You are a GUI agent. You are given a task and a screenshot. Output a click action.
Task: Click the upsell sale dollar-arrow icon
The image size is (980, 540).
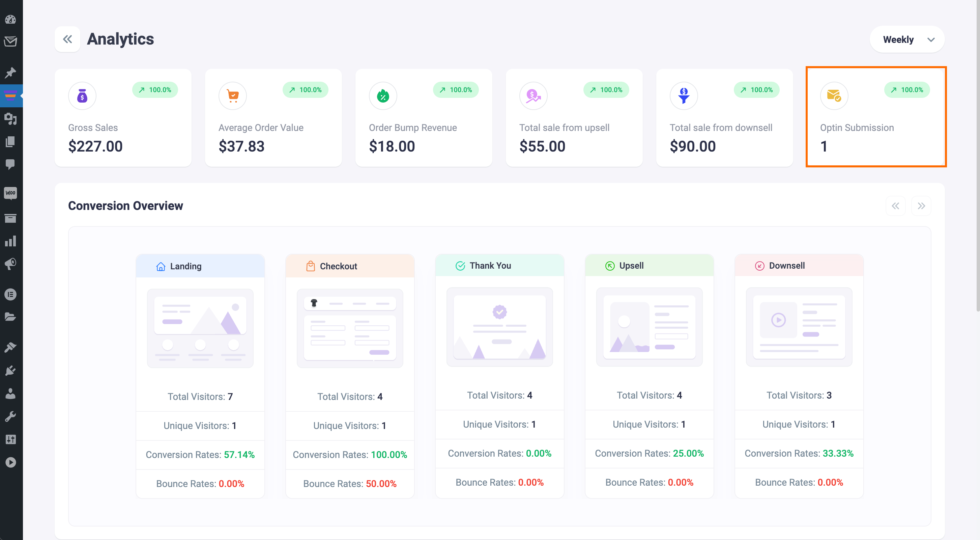[x=534, y=96]
